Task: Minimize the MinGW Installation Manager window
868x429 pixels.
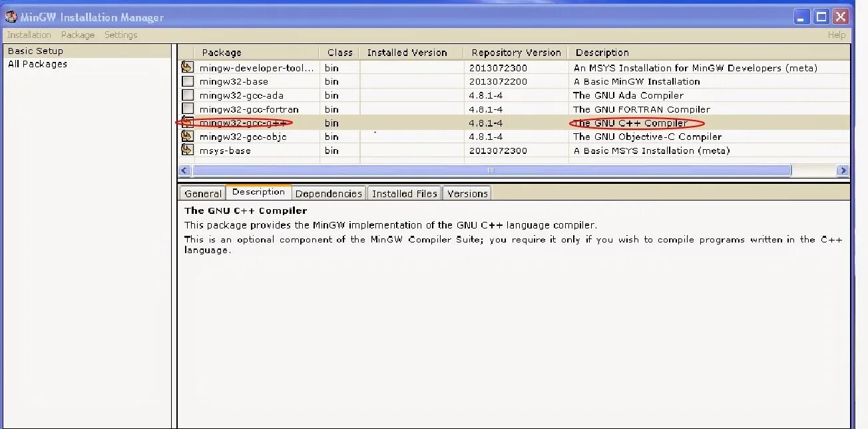Action: 803,17
